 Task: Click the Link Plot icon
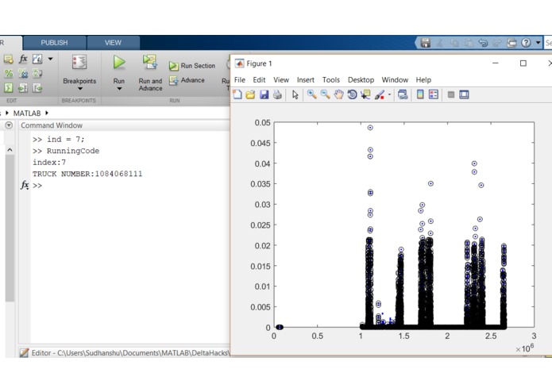(403, 94)
